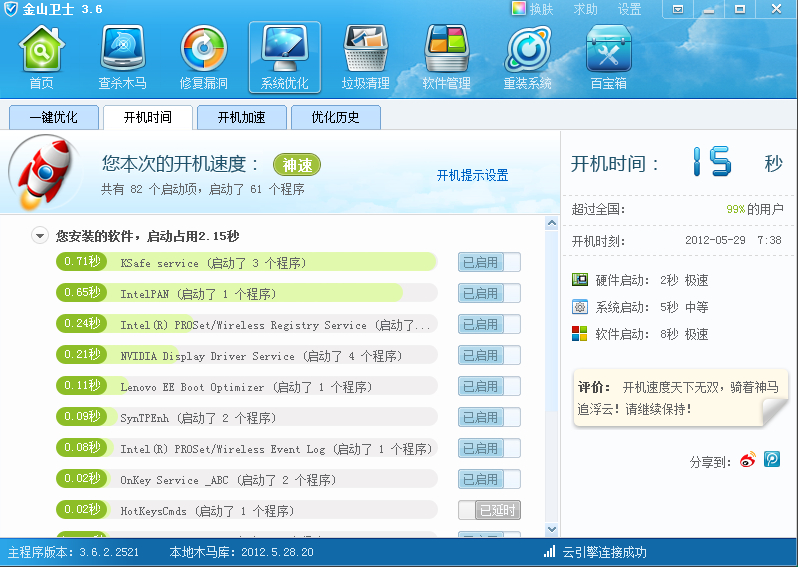Click the cloud engine signal icon
The image size is (798, 567).
pyautogui.click(x=549, y=551)
